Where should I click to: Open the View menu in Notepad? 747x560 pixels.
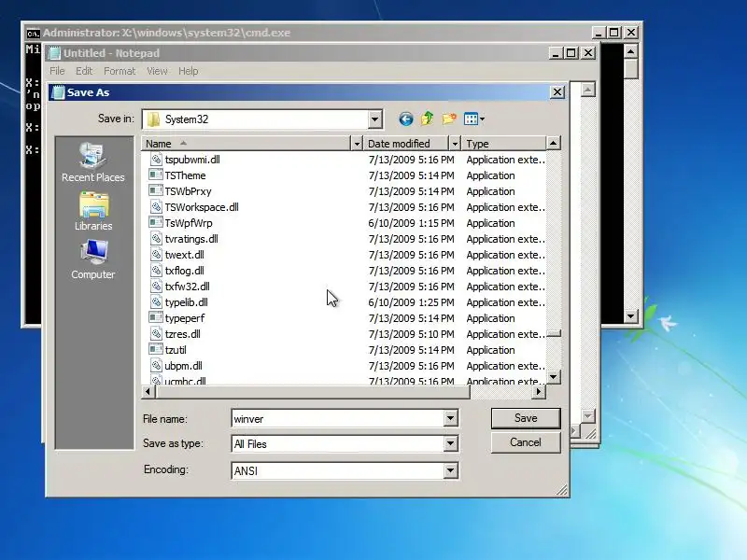[157, 71]
